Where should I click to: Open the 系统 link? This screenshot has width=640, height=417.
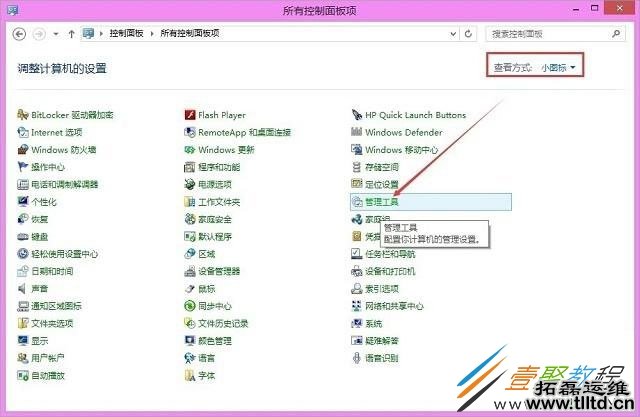[x=373, y=324]
